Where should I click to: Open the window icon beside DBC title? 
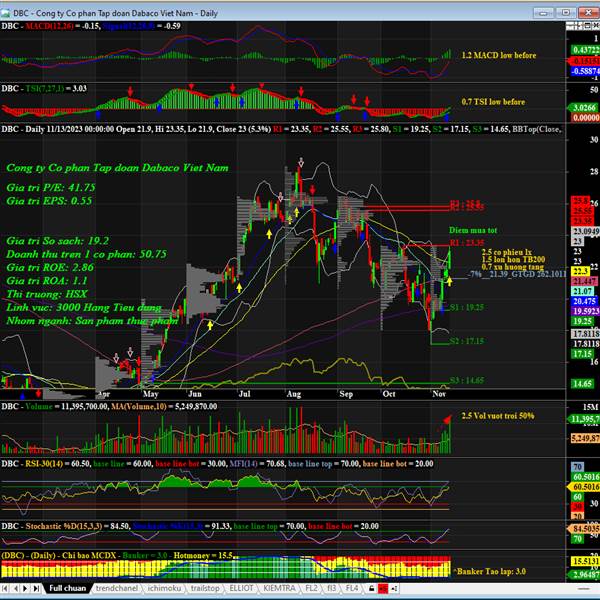tap(5, 13)
